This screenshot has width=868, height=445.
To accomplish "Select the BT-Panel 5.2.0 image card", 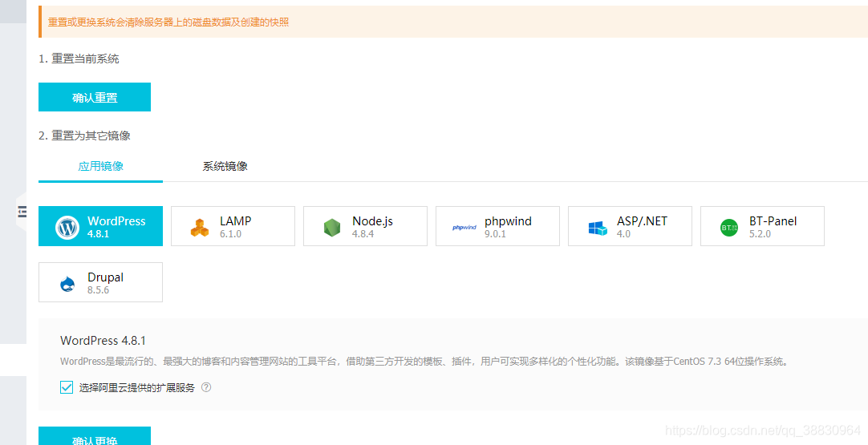I will [762, 226].
